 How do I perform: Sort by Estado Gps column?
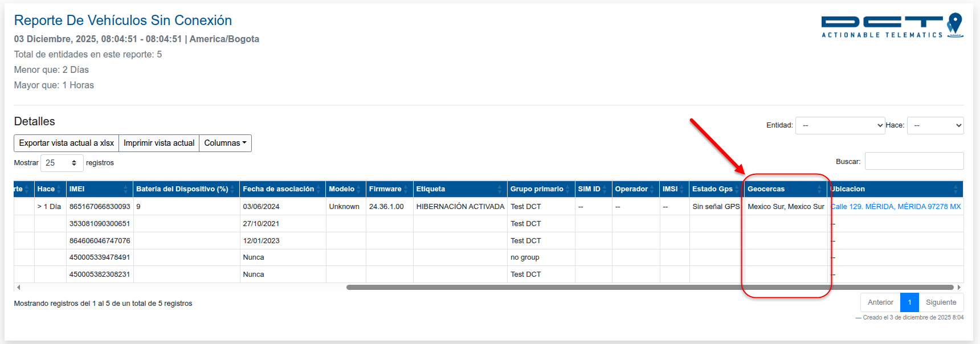716,189
